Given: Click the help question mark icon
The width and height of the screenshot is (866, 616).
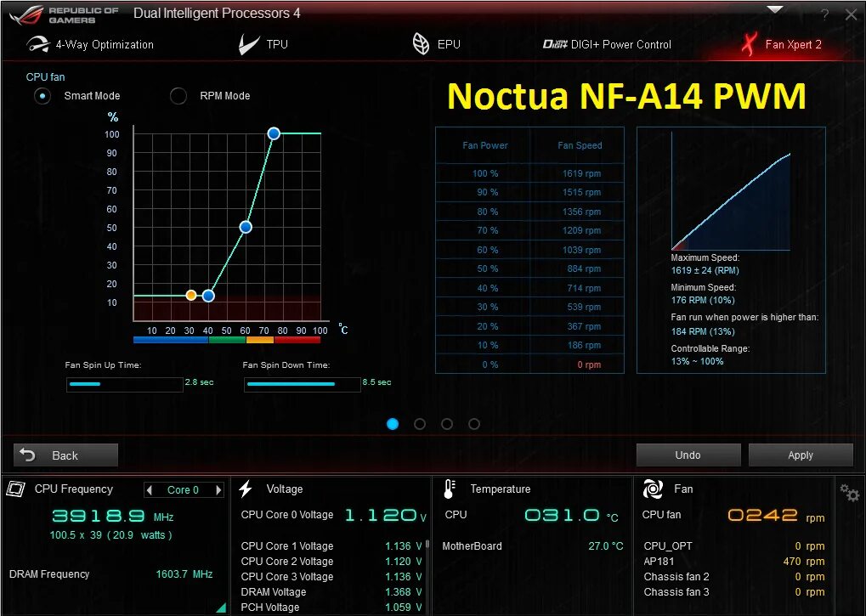Looking at the screenshot, I should [825, 15].
